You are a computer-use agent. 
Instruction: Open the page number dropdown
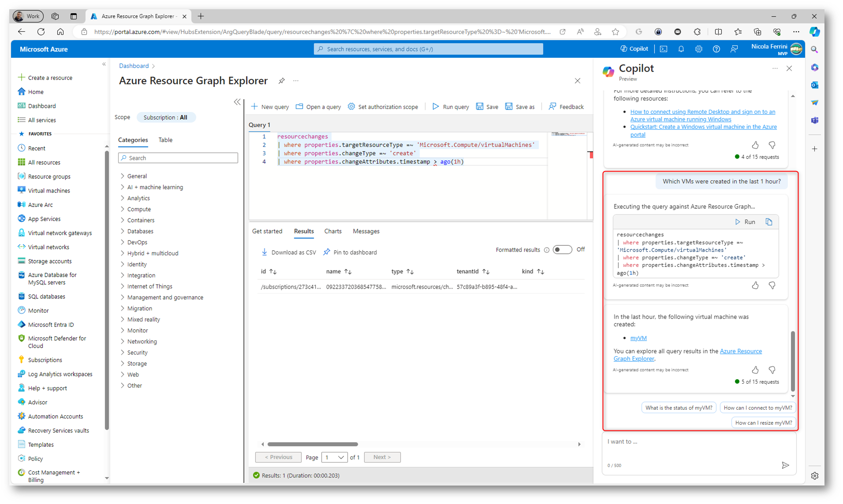click(x=334, y=457)
